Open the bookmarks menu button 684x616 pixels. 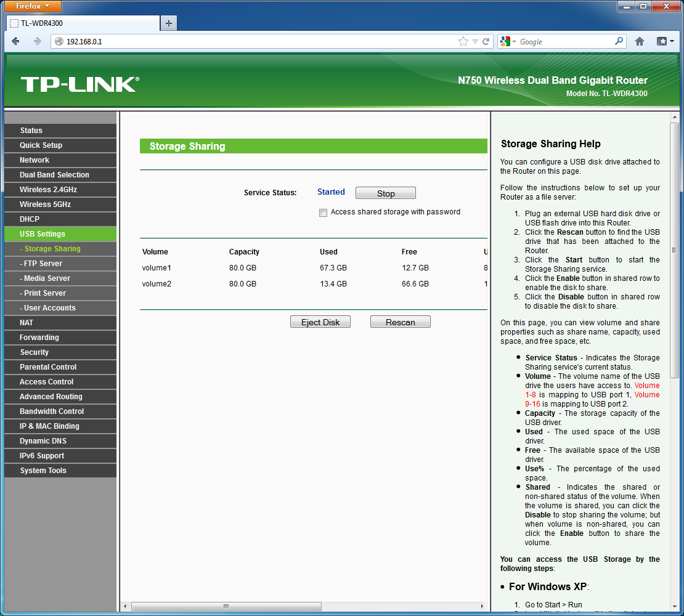[666, 41]
